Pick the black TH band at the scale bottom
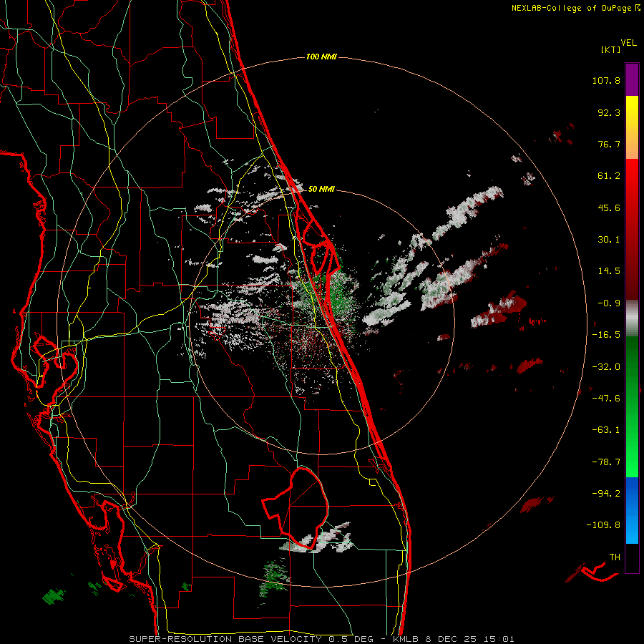The width and height of the screenshot is (644, 644). (x=632, y=557)
